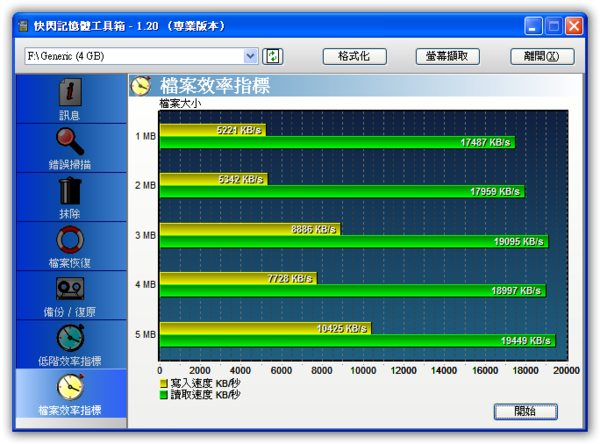The image size is (600, 444).
Task: Click the 3 MB axis label
Action: 145,235
